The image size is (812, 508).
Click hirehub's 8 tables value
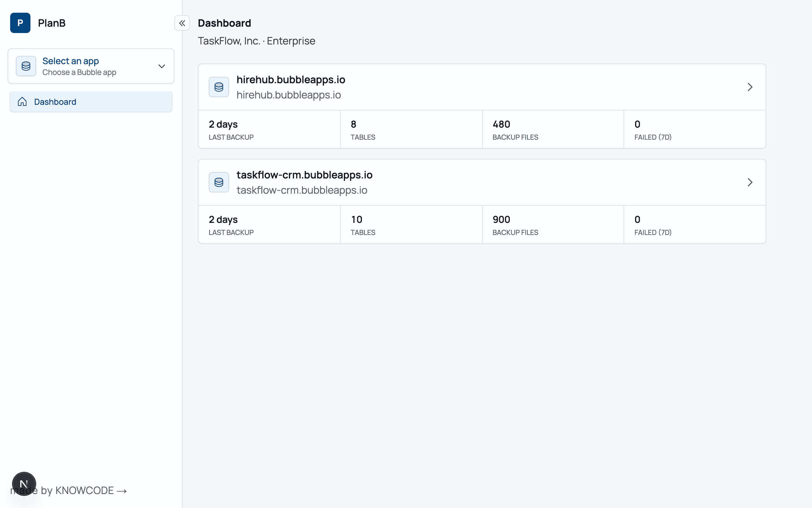353,124
